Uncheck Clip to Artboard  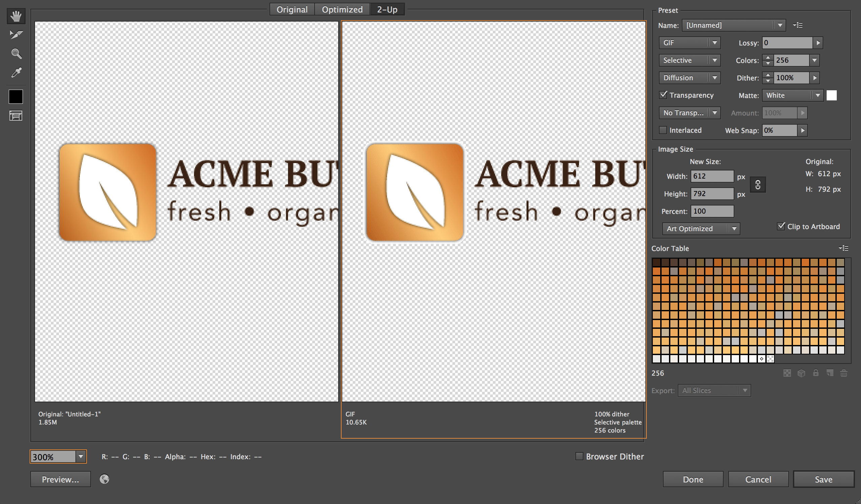click(x=782, y=226)
